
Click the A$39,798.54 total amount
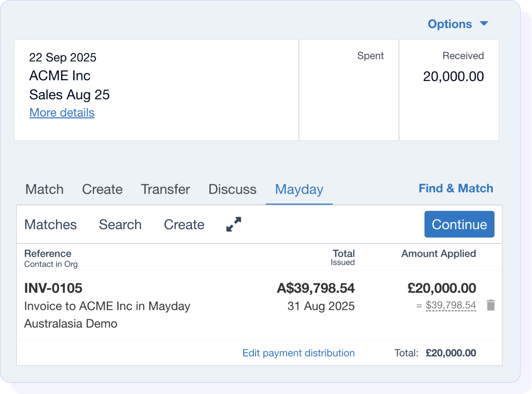point(316,288)
